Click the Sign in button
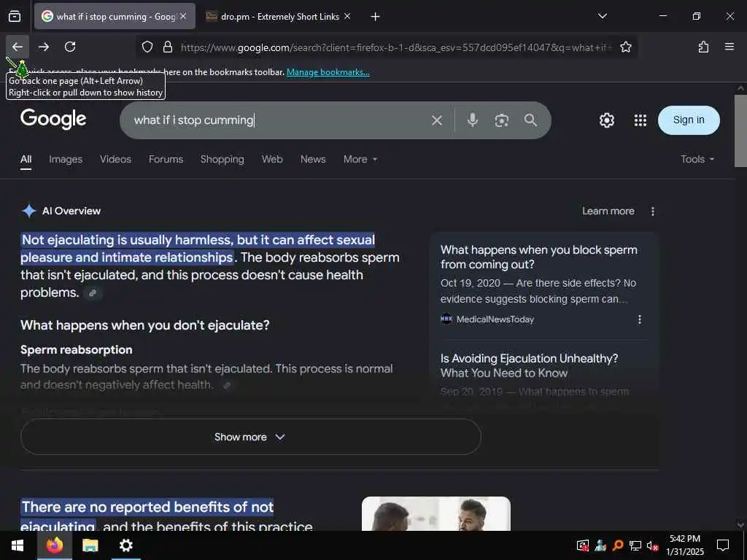This screenshot has width=747, height=560. point(689,120)
